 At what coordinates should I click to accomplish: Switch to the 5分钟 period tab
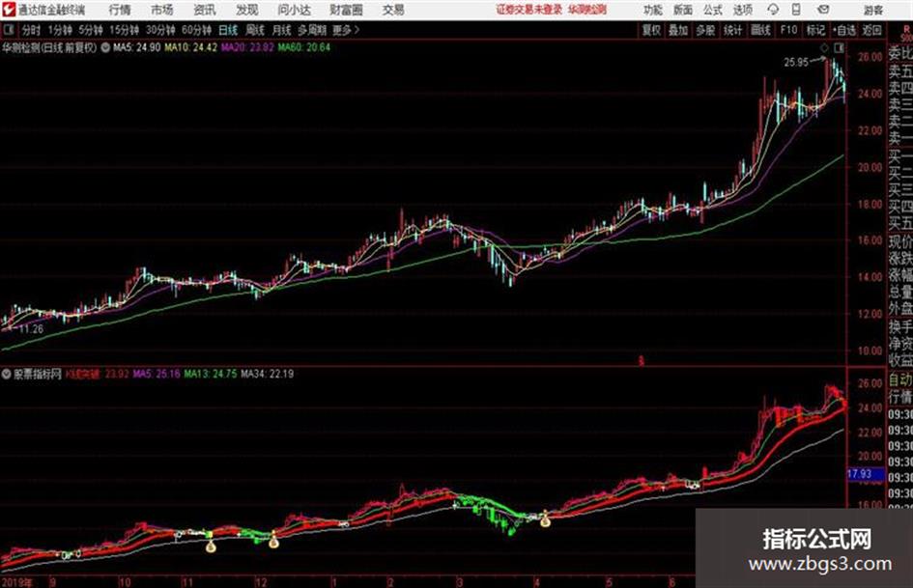click(x=91, y=30)
